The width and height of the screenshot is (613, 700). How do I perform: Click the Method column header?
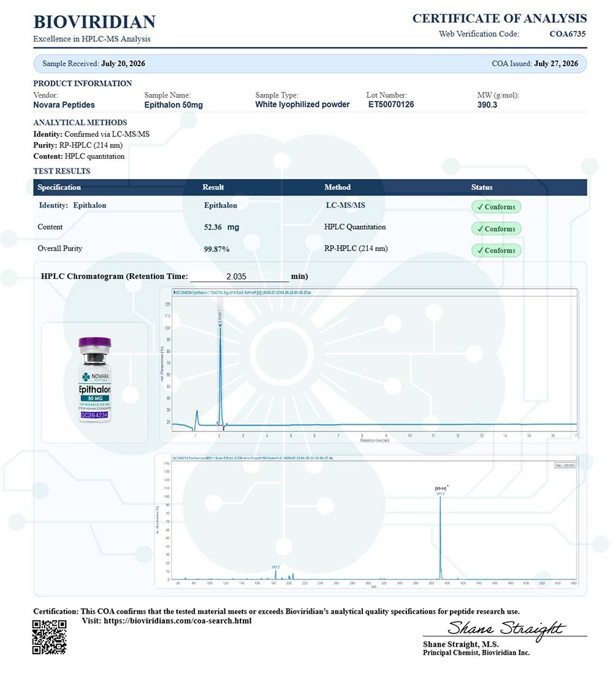338,187
